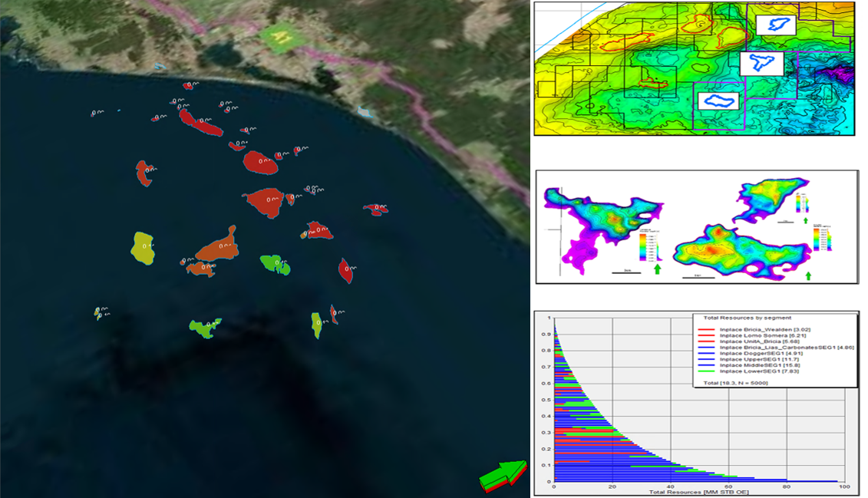Viewport: 868px width, 498px height.
Task: Click the middle blue outline inset box
Action: click(x=761, y=63)
